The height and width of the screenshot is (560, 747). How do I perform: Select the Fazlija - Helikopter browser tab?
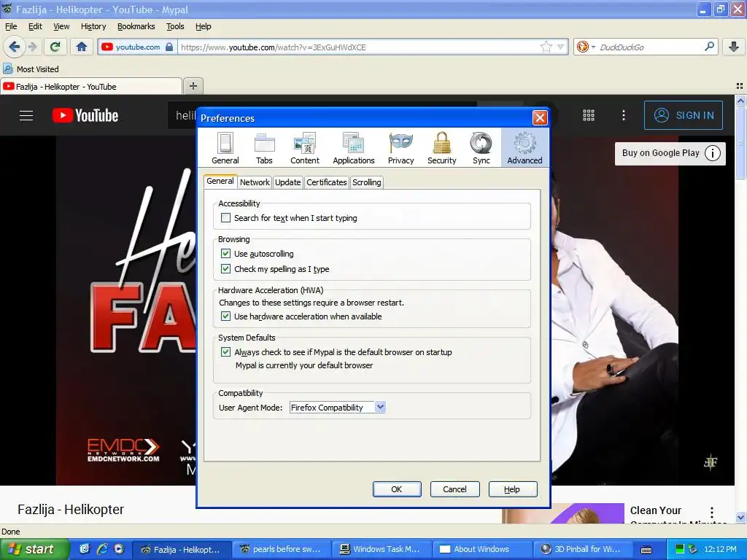(x=91, y=86)
